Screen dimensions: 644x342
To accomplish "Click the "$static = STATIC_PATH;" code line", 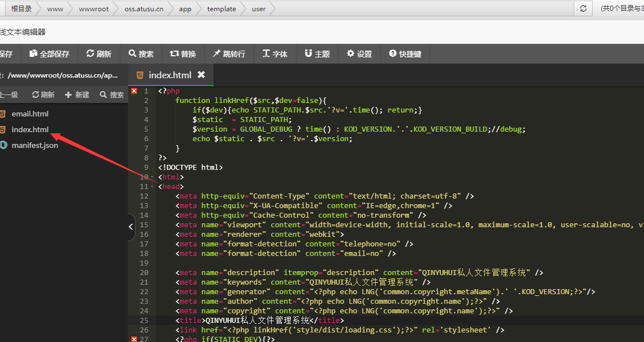I will pyautogui.click(x=242, y=119).
